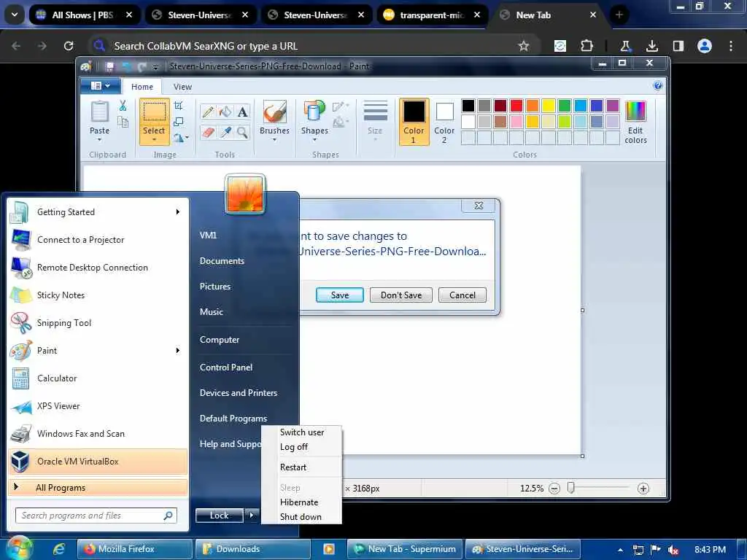
Task: Click the zoom out minus button
Action: (x=554, y=489)
